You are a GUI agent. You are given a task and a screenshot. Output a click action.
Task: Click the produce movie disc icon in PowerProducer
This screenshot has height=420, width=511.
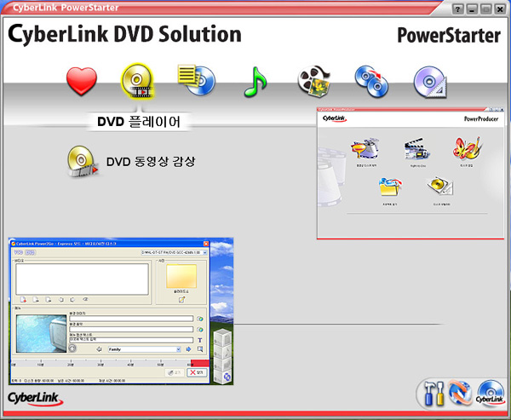pyautogui.click(x=365, y=149)
